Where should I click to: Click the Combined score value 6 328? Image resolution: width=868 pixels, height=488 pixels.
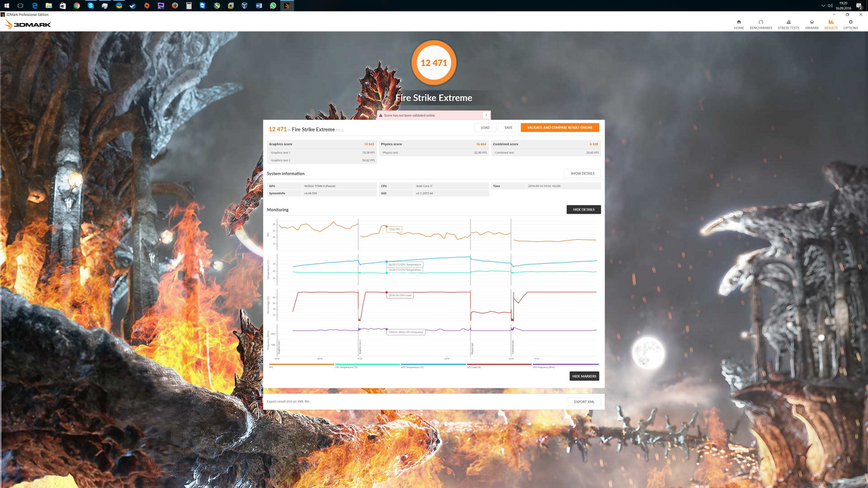[594, 144]
